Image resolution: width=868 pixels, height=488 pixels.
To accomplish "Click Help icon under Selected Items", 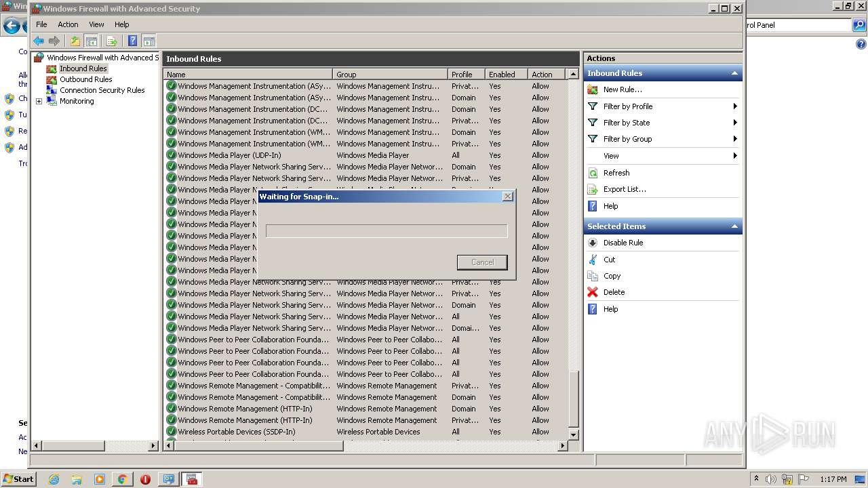I will coord(593,309).
